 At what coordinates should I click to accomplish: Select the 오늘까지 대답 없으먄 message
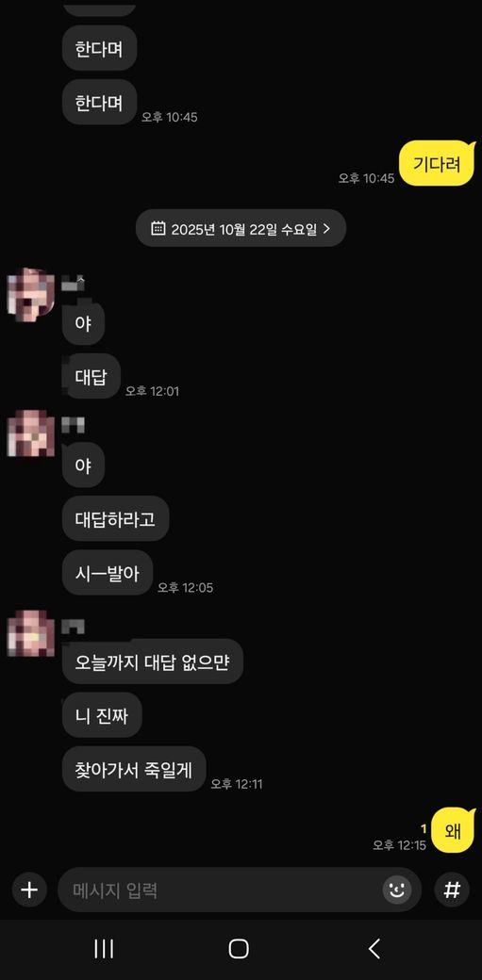pyautogui.click(x=153, y=661)
